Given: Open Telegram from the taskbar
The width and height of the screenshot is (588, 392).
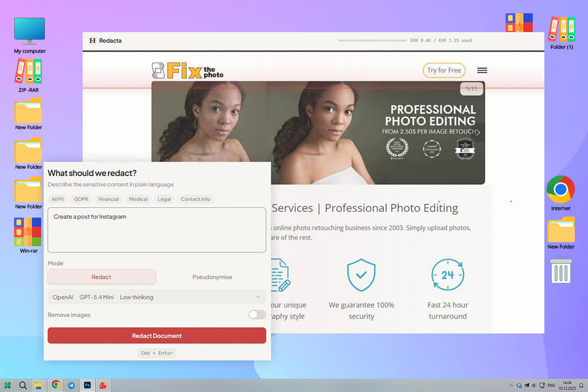Looking at the screenshot, I should (x=71, y=385).
